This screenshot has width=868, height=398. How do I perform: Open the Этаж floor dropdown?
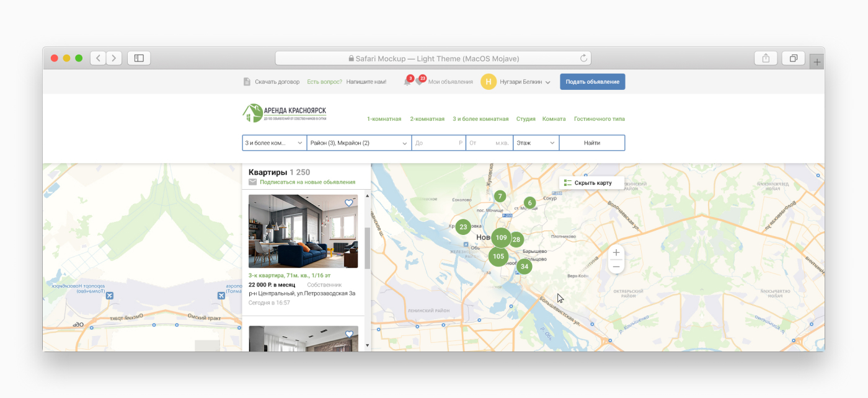click(x=536, y=143)
